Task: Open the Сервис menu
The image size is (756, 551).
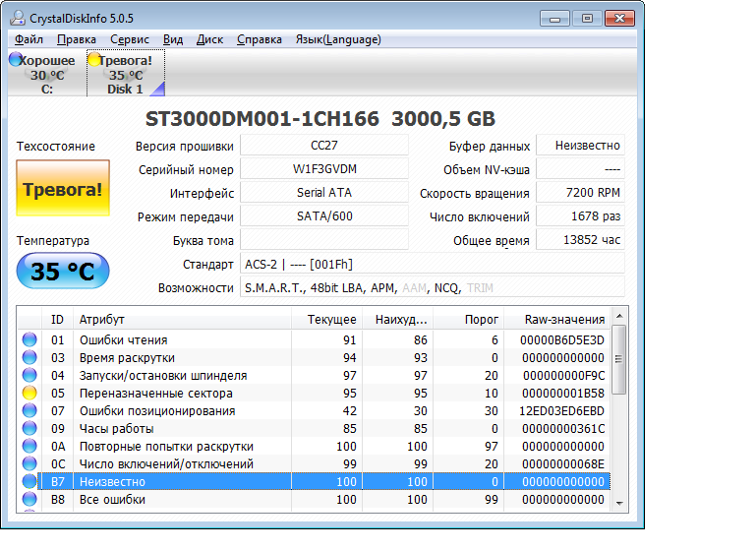Action: coord(130,39)
